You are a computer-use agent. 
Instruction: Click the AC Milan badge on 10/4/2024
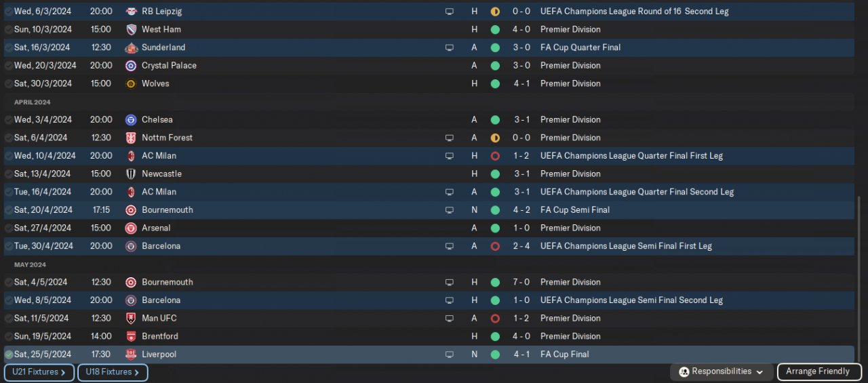click(x=131, y=156)
